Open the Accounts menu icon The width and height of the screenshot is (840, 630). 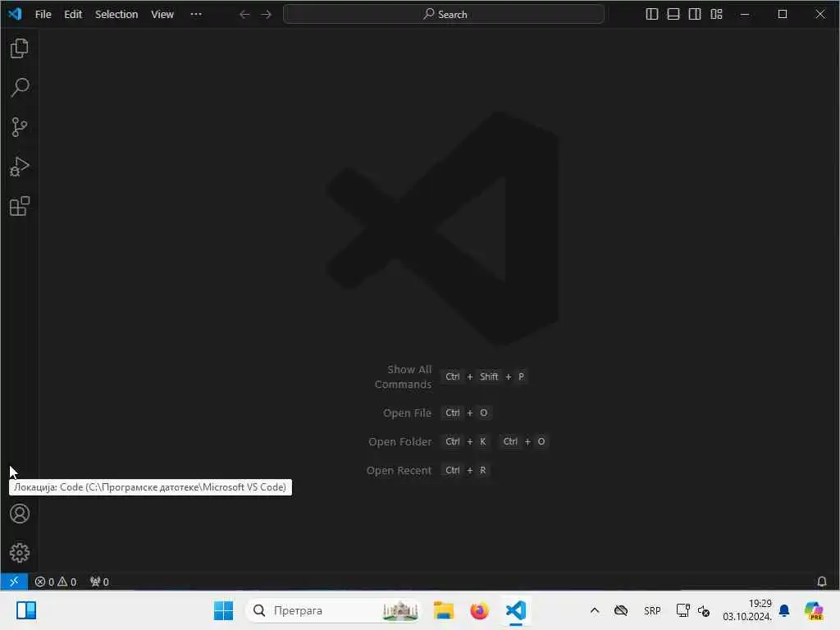tap(20, 514)
